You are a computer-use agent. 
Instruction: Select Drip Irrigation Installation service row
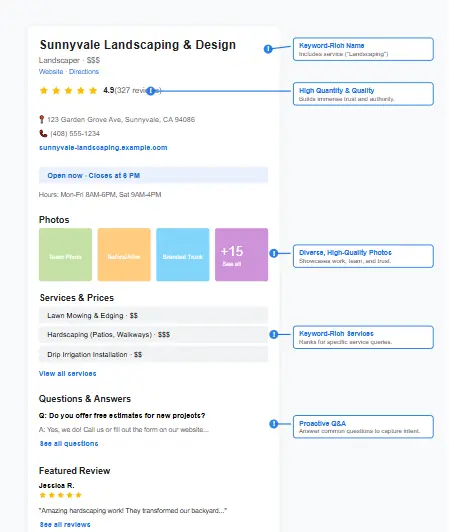[x=153, y=355]
